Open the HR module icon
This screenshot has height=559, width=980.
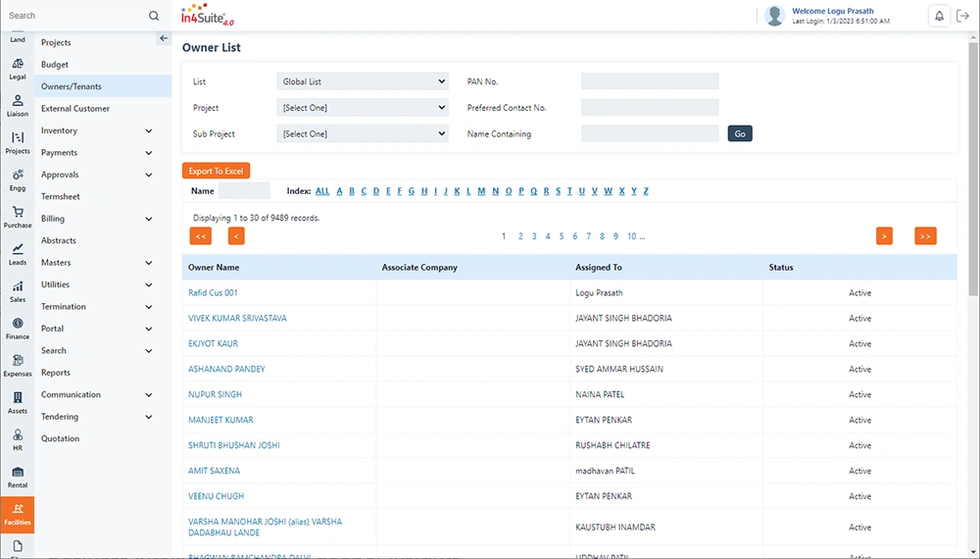point(18,439)
